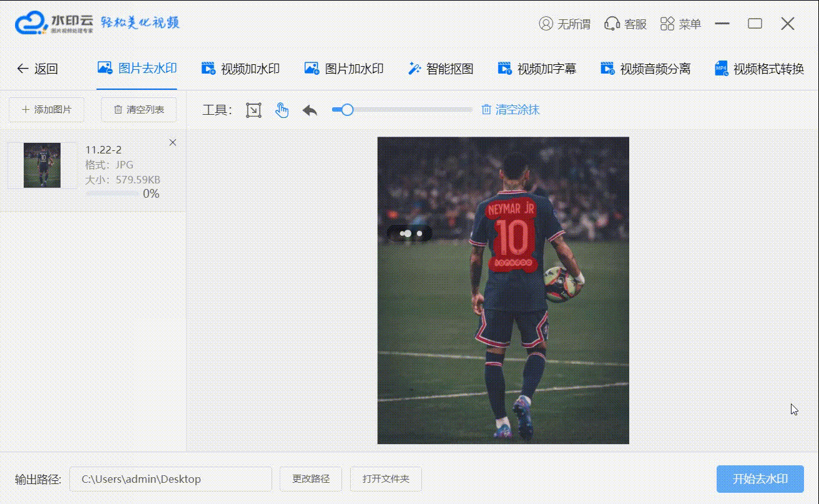819x504 pixels.
Task: Click the output path field
Action: (x=170, y=479)
